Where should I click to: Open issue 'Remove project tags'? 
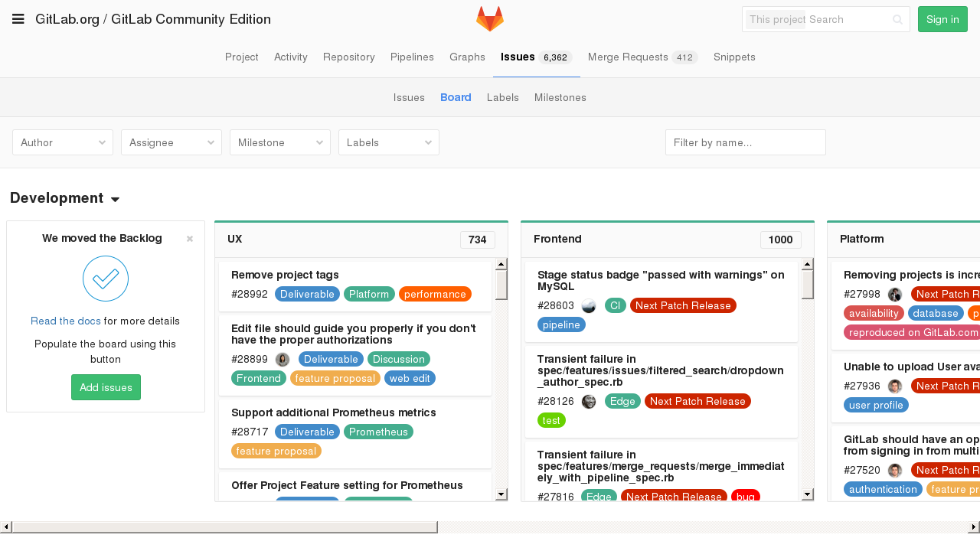click(x=285, y=275)
